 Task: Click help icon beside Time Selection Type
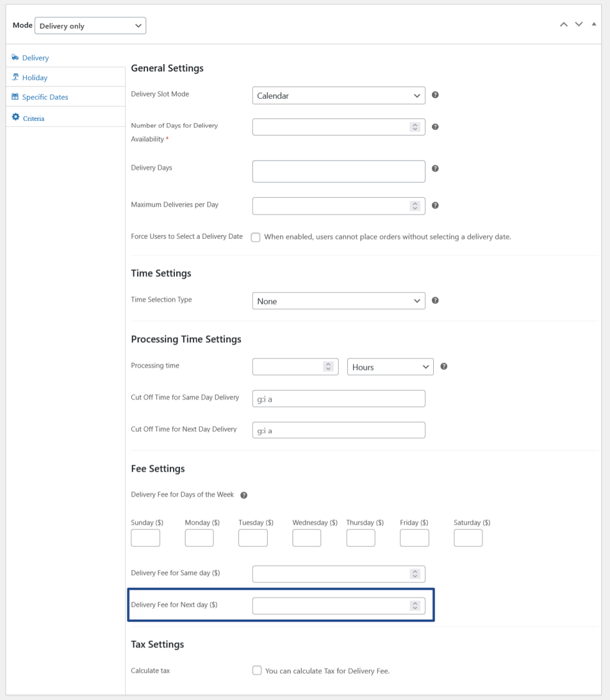point(435,301)
